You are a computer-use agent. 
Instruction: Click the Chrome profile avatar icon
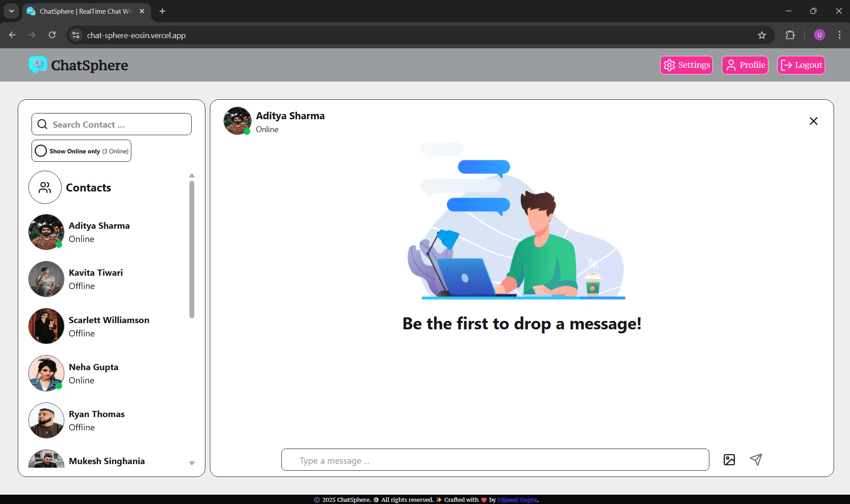819,35
